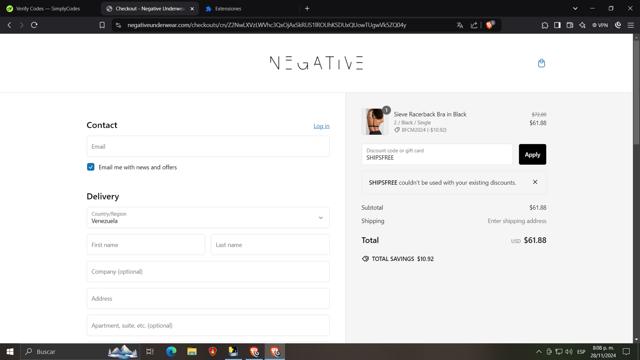Open File Explorer from the taskbar
This screenshot has height=360, width=640.
point(192,351)
